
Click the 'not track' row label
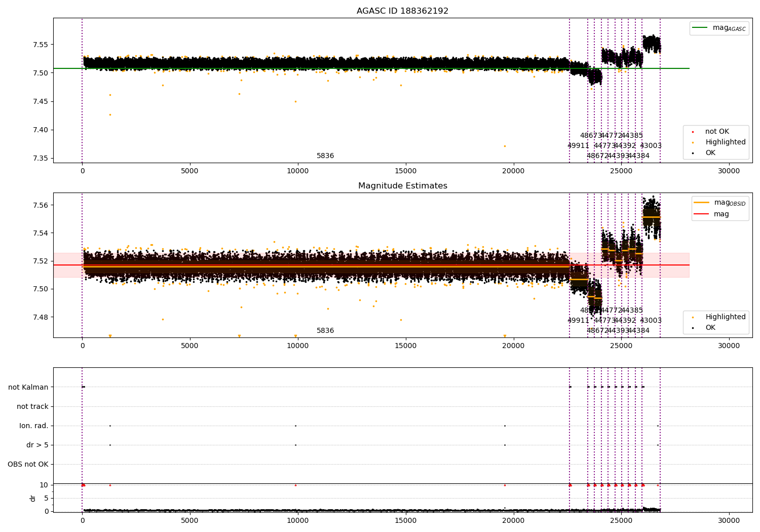coord(32,407)
